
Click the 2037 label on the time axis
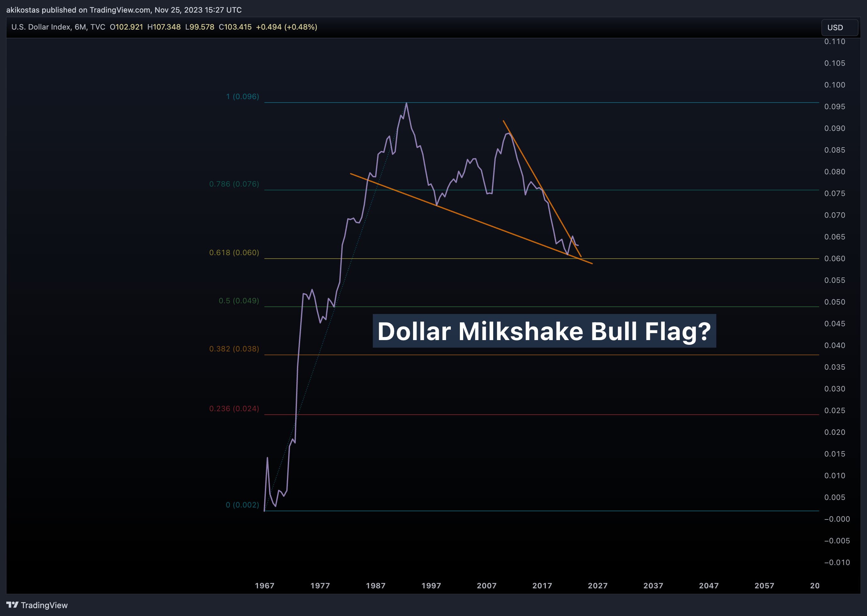click(x=653, y=586)
